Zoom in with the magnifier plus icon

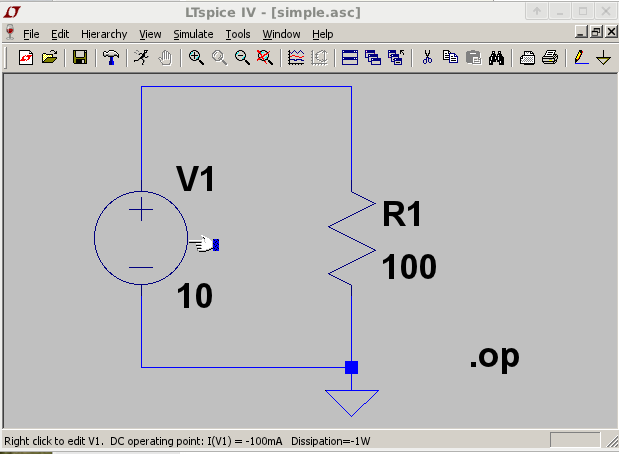(196, 58)
